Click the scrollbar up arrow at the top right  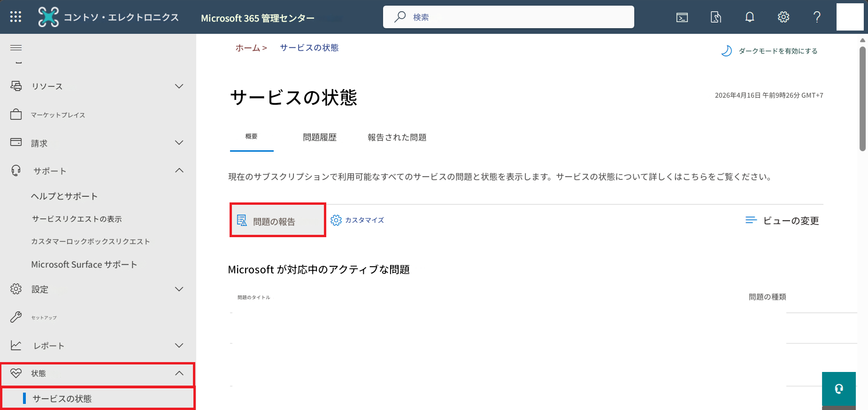[862, 40]
